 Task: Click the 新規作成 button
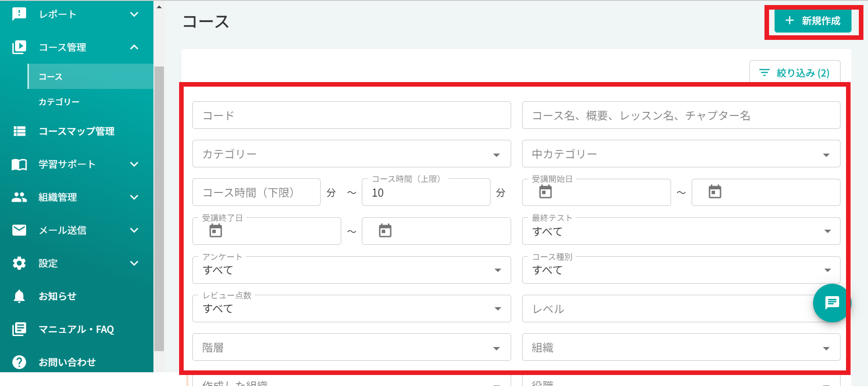(813, 21)
